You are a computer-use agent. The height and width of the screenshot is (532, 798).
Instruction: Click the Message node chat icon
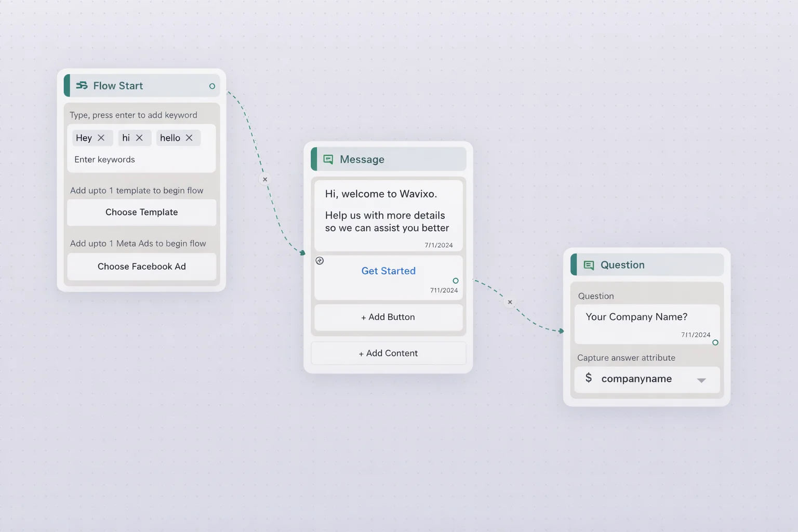[x=328, y=159]
